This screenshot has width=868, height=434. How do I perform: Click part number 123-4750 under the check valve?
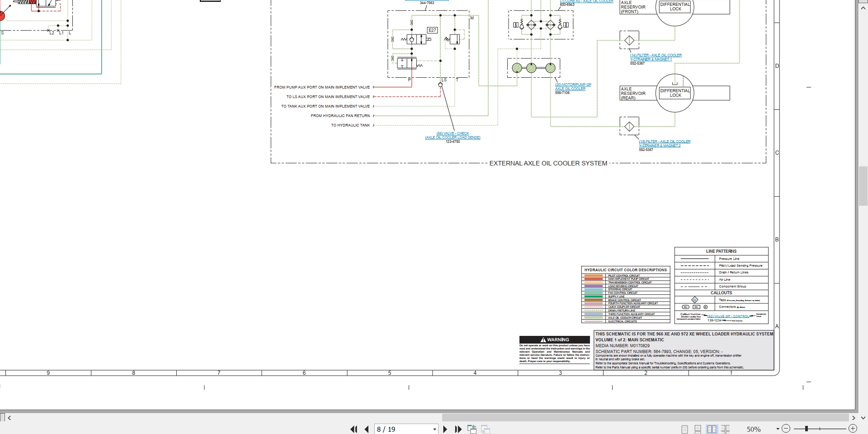pyautogui.click(x=453, y=142)
